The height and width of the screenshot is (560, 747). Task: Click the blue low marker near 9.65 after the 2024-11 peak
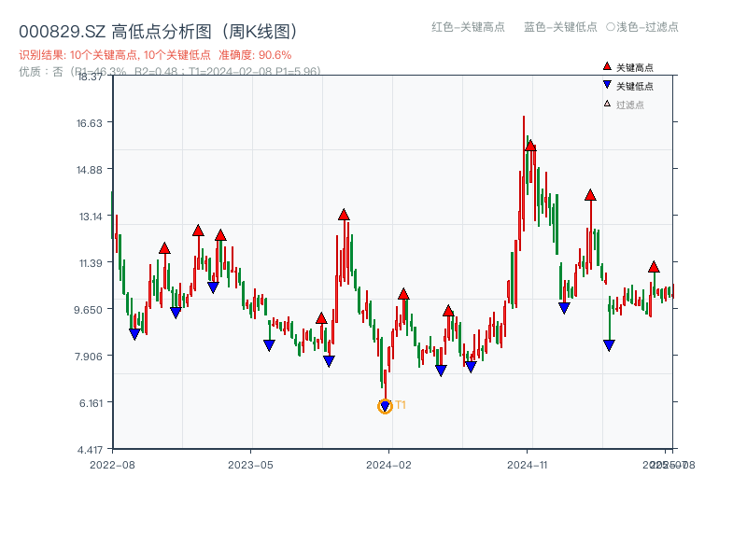click(x=564, y=308)
